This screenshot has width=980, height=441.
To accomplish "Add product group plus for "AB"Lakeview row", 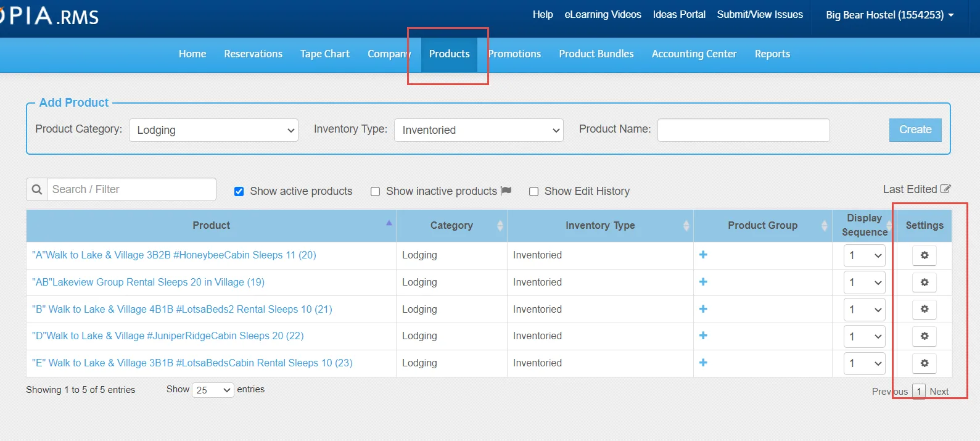I will point(703,282).
